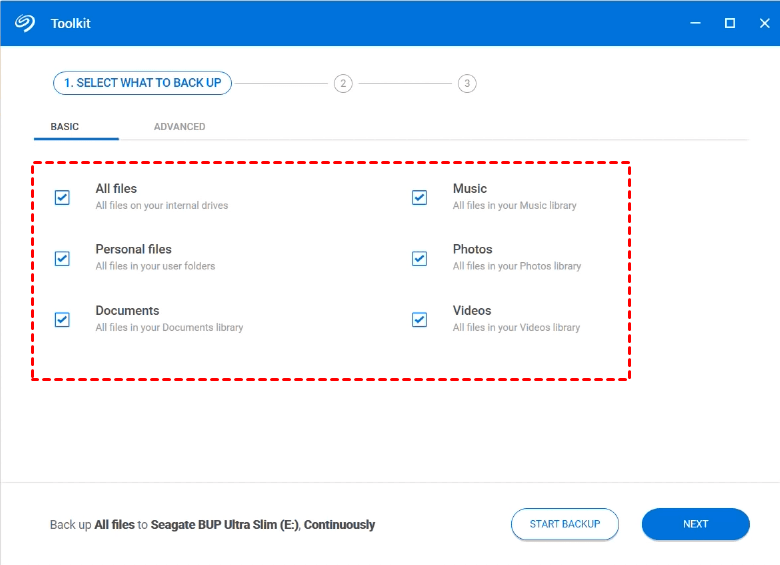The image size is (780, 565).
Task: Select the BASIC tab
Action: (x=65, y=127)
